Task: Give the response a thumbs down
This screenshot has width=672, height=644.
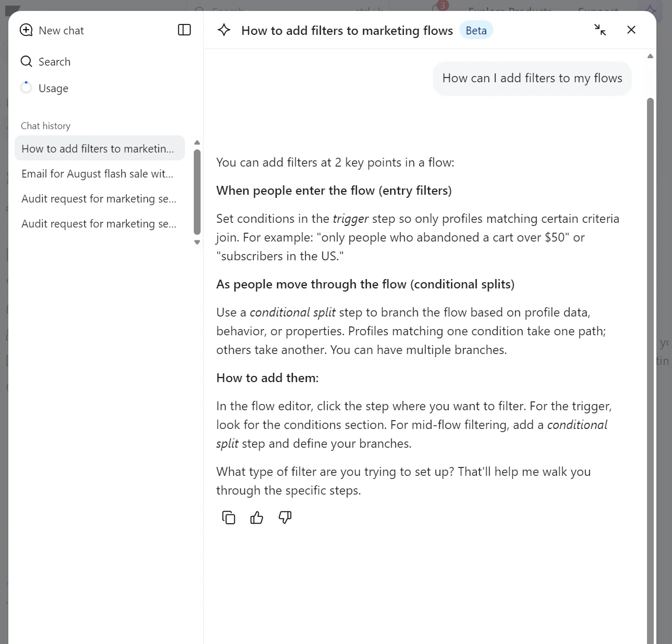Action: 285,517
